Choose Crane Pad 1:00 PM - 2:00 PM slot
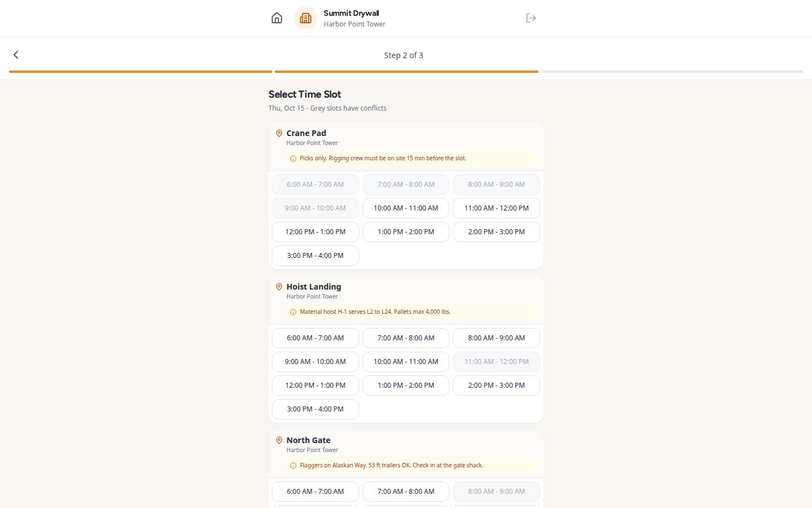The height and width of the screenshot is (508, 812). pyautogui.click(x=406, y=232)
